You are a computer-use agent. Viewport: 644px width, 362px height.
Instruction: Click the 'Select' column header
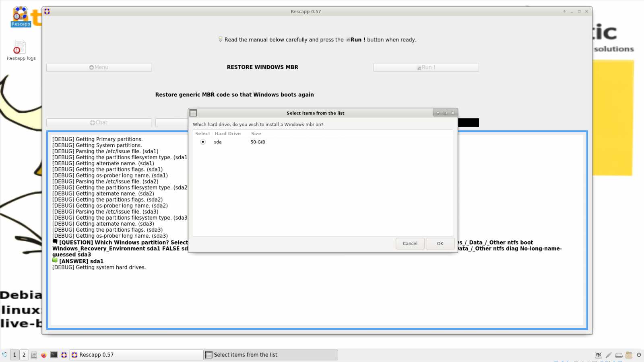[203, 134]
